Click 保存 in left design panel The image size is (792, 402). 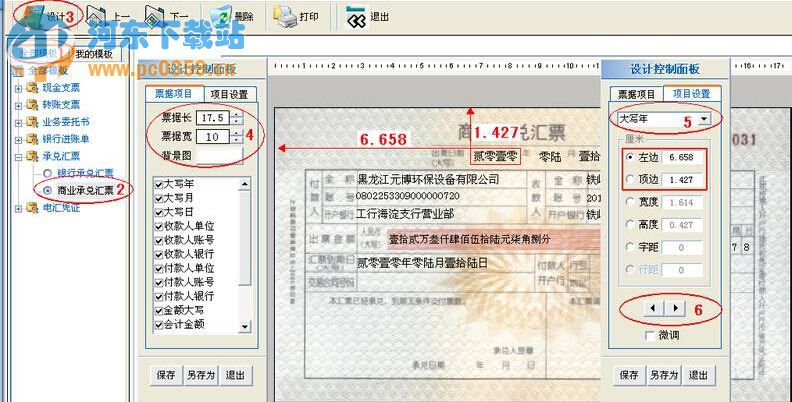coord(166,375)
